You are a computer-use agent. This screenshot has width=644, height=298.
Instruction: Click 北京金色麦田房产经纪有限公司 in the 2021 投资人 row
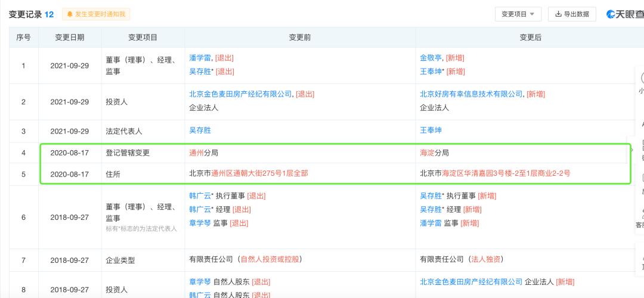tap(240, 94)
